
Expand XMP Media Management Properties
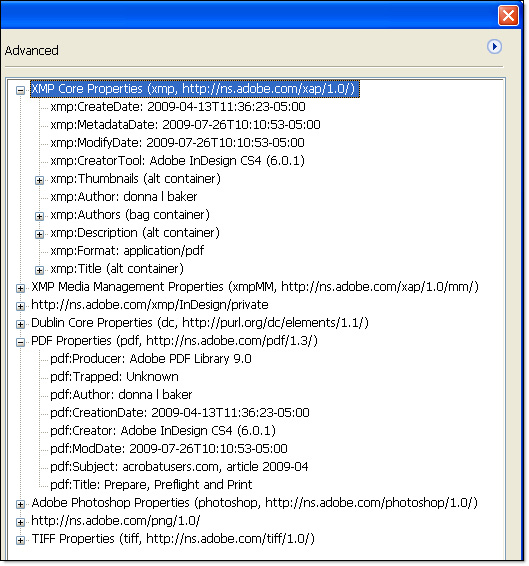click(x=21, y=288)
